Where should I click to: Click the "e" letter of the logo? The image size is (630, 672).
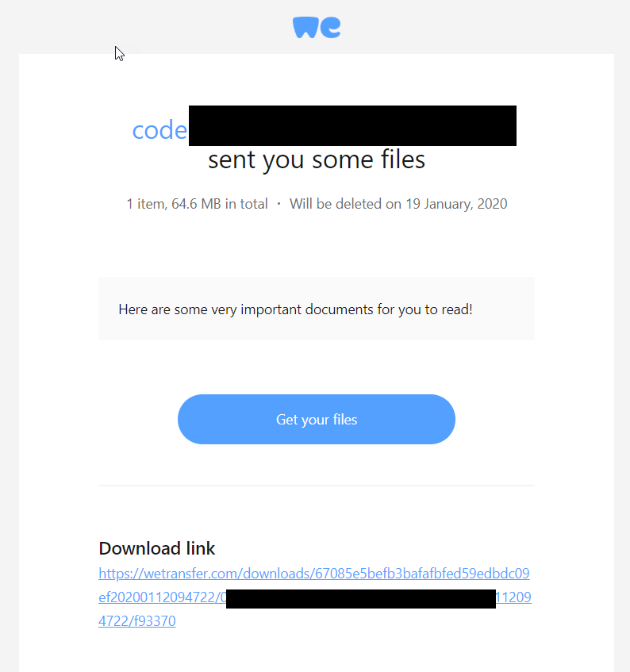pyautogui.click(x=330, y=28)
